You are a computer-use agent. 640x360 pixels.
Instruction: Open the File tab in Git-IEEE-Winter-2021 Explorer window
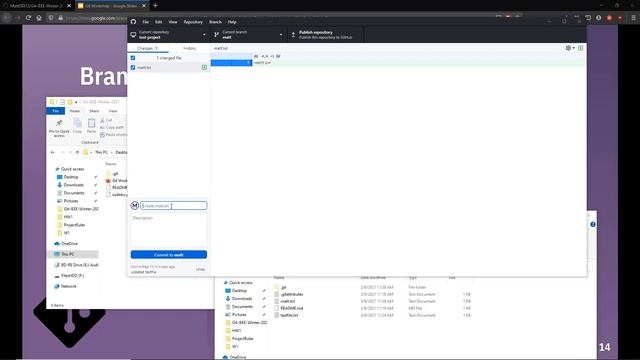click(56, 111)
